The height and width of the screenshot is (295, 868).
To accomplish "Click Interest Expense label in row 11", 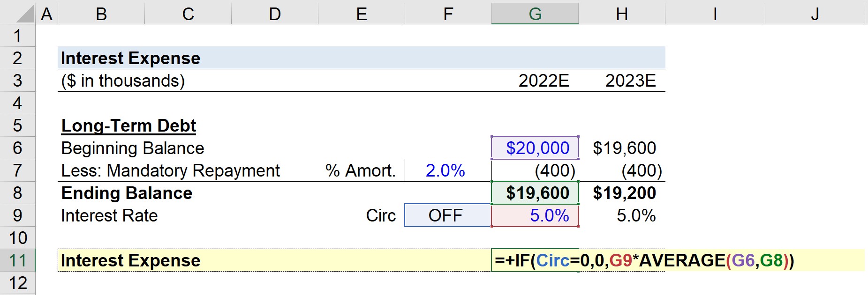I will (130, 260).
